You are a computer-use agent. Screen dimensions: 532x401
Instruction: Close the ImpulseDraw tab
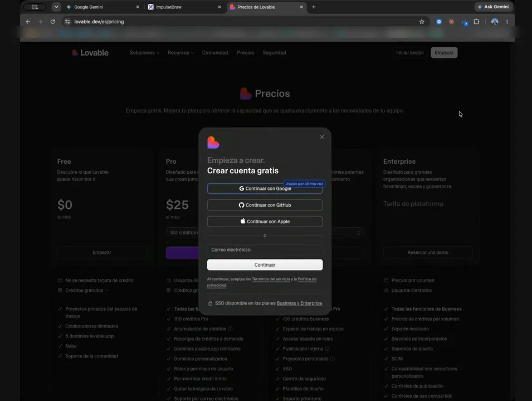click(x=219, y=7)
